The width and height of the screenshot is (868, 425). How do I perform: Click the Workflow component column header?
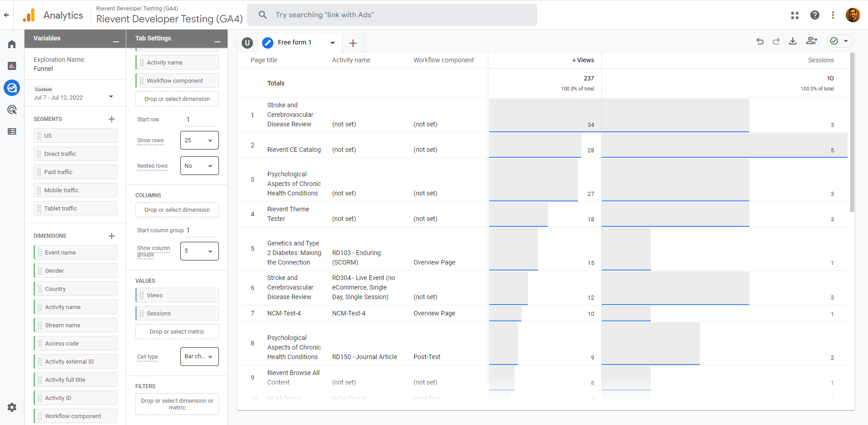pos(444,60)
